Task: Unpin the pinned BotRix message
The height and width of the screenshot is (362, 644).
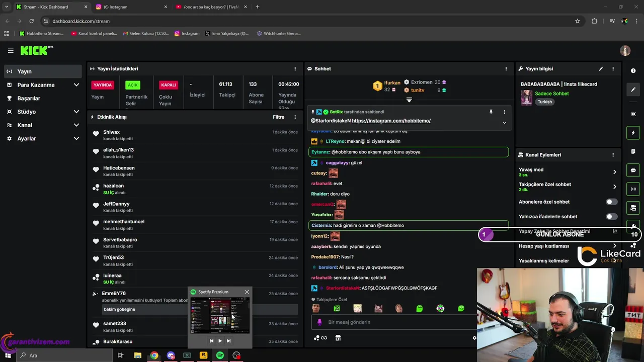Action: pos(491,112)
